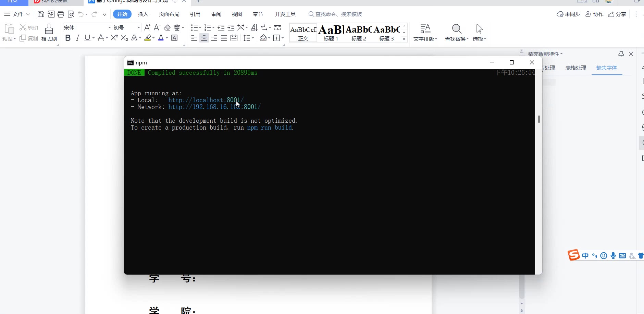
Task: Open the soft keyboard icon on the Sogou bar
Action: [x=622, y=255]
